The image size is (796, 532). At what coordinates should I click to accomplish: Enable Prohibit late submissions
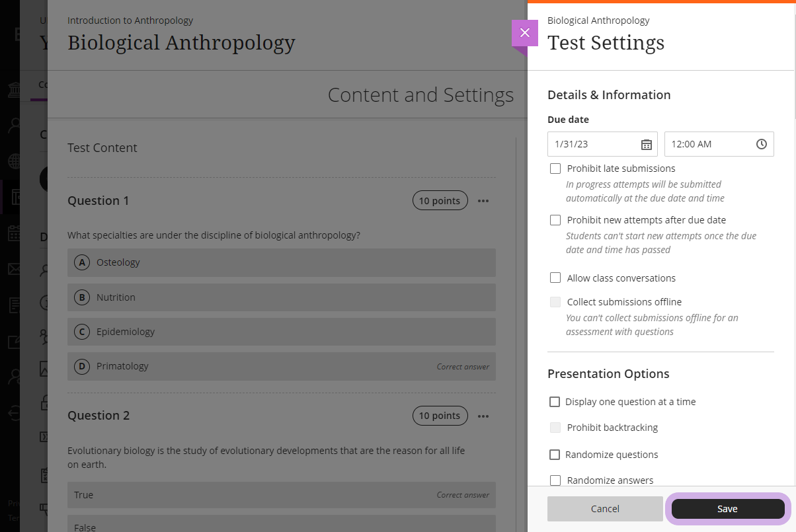tap(555, 169)
